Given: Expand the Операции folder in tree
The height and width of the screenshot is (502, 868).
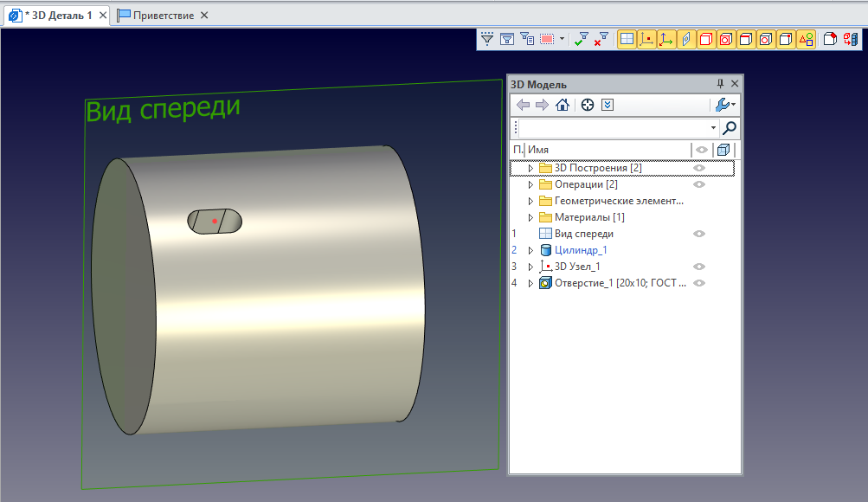Looking at the screenshot, I should coord(530,184).
